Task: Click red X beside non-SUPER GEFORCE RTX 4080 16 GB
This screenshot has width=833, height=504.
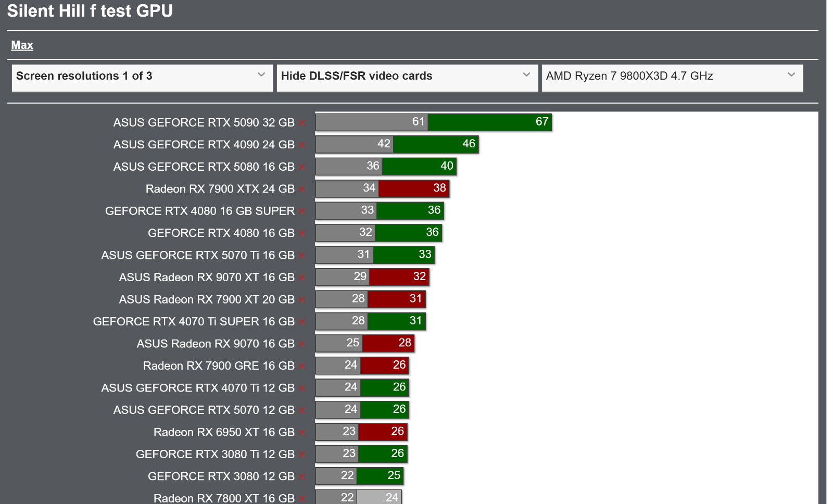Action: (x=302, y=233)
